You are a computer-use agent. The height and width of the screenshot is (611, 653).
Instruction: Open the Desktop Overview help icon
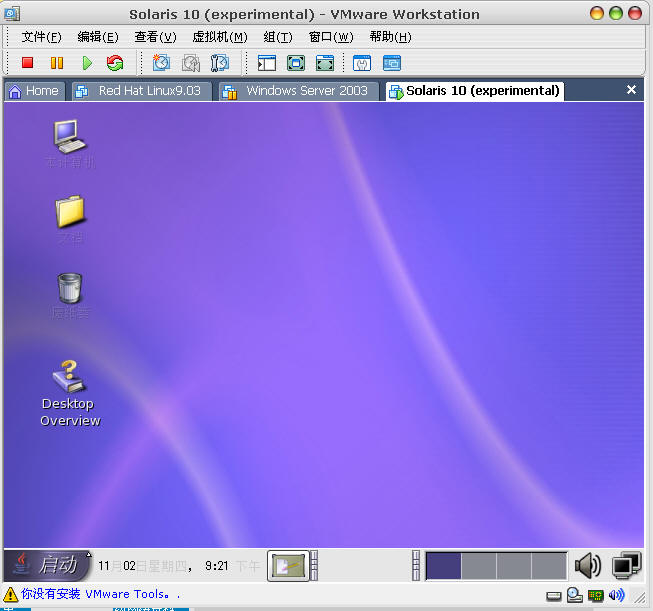[x=70, y=377]
